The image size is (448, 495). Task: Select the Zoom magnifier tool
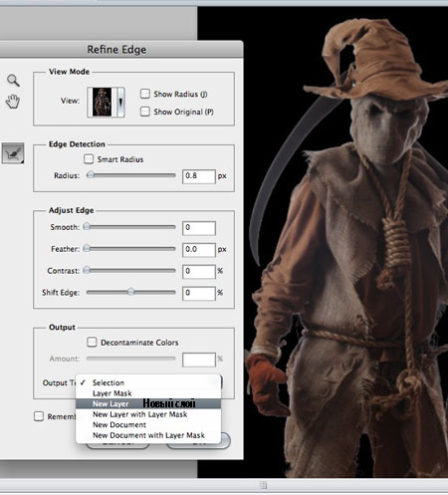pyautogui.click(x=13, y=80)
